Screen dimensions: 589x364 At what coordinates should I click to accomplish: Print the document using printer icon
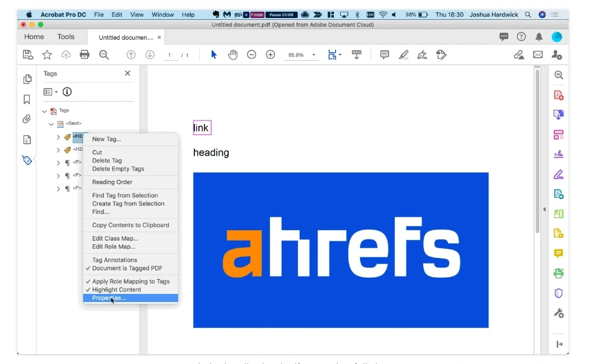(84, 55)
